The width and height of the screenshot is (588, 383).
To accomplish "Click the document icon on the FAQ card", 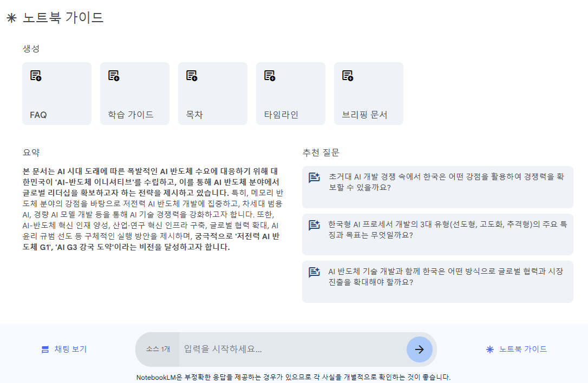I will (x=36, y=76).
